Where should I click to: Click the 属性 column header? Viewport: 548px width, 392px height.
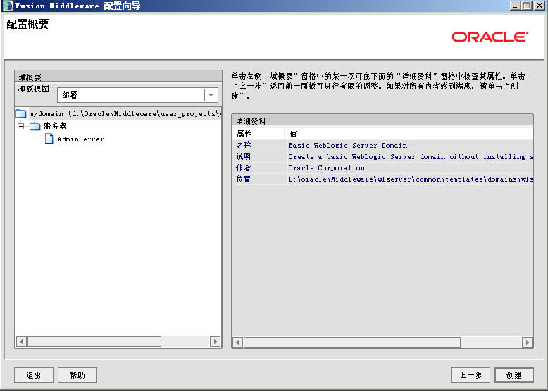[259, 134]
